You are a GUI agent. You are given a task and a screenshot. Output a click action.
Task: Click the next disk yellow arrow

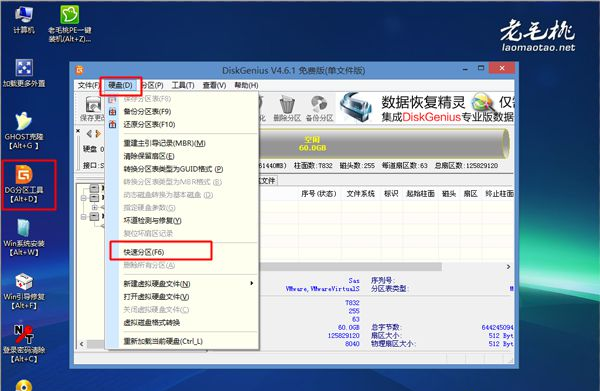tap(99, 133)
